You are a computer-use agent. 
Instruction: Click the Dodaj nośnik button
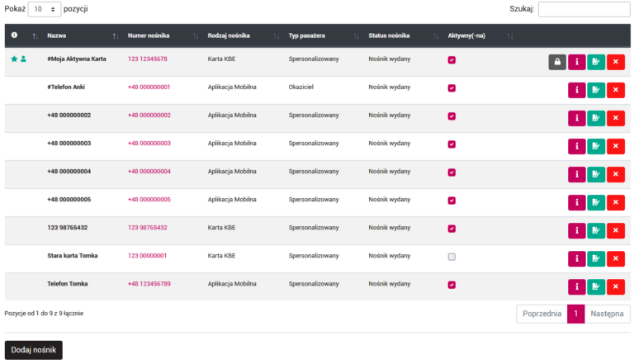pyautogui.click(x=34, y=350)
